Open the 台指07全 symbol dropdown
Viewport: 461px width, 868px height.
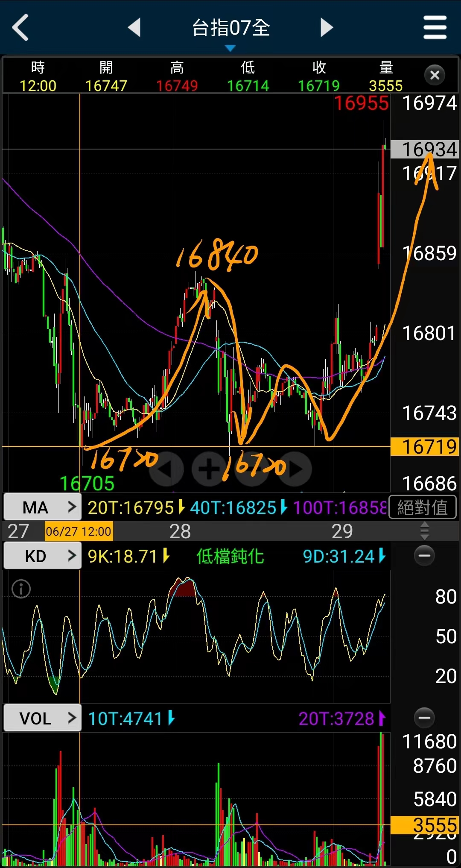coord(230,30)
